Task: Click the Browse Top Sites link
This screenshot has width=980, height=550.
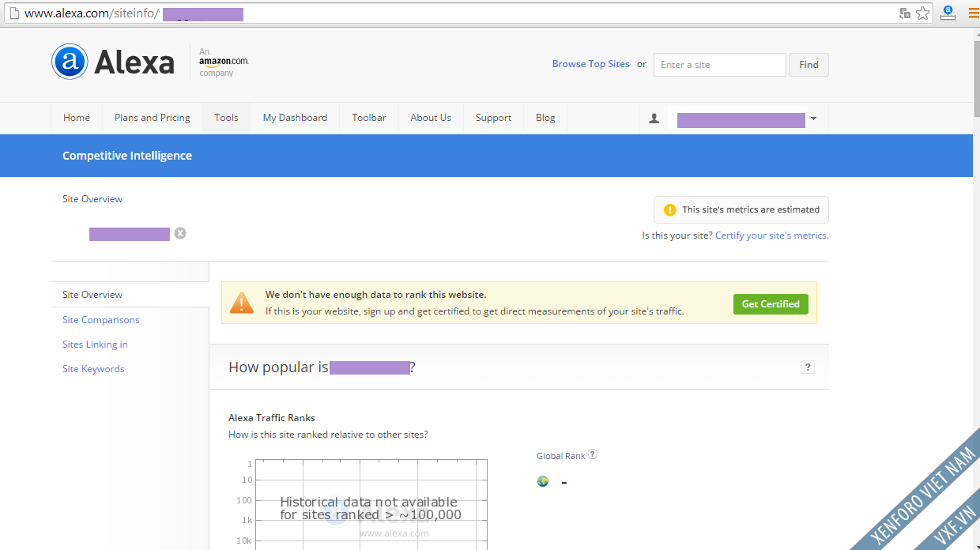Action: 591,64
